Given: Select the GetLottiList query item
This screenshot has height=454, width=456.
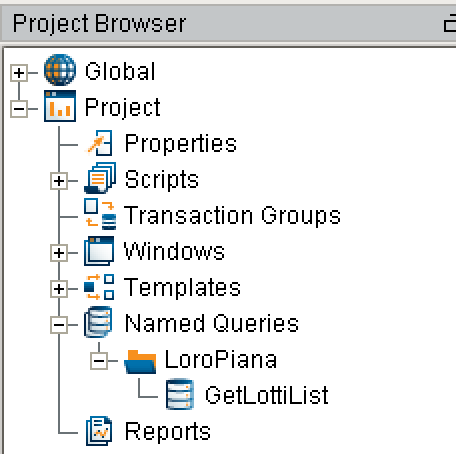Looking at the screenshot, I should coord(266,395).
